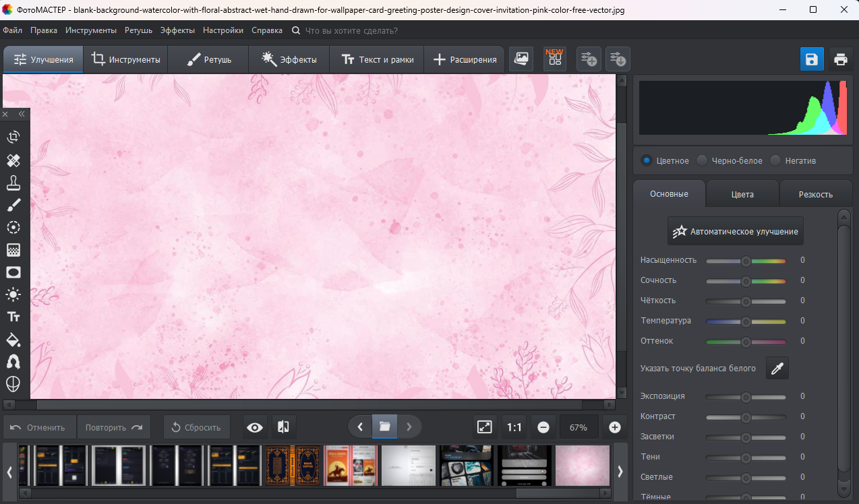Open the Эффекты menu in menu bar
This screenshot has height=504, width=859.
[x=177, y=30]
